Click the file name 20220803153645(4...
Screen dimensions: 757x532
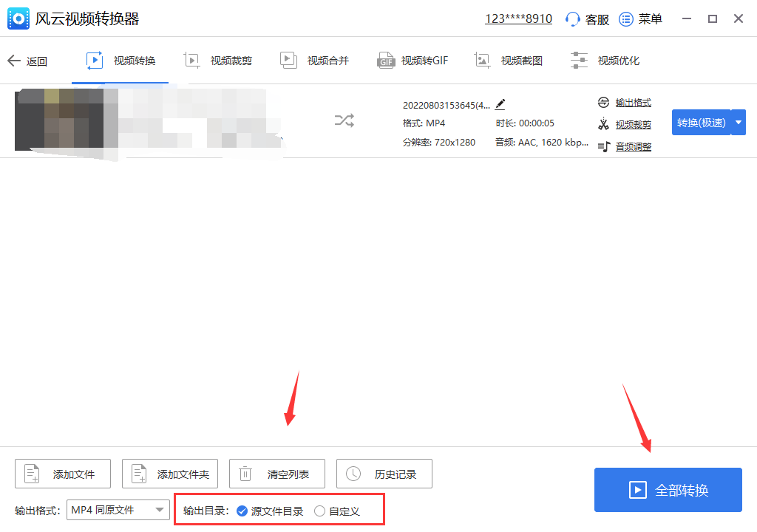[446, 105]
